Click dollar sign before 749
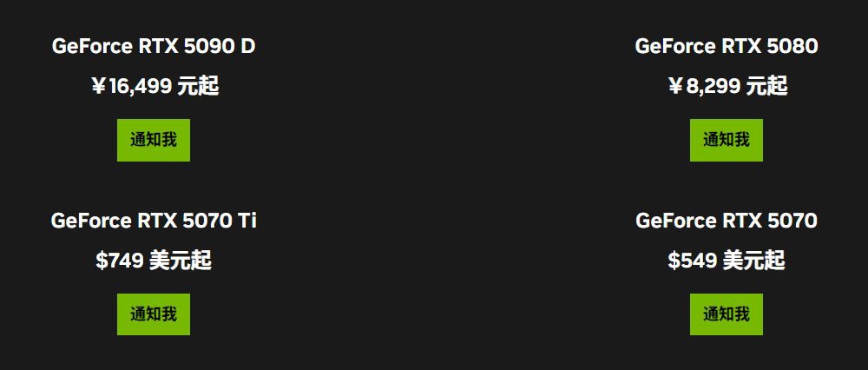 pyautogui.click(x=102, y=261)
